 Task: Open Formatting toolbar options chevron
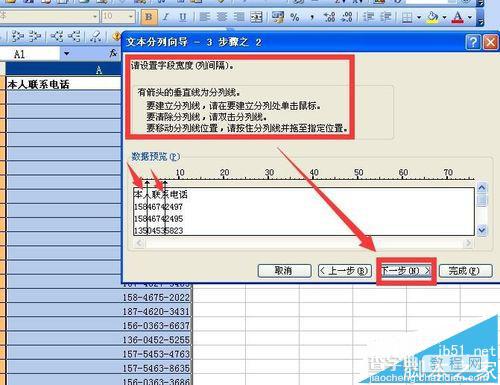coord(480,17)
